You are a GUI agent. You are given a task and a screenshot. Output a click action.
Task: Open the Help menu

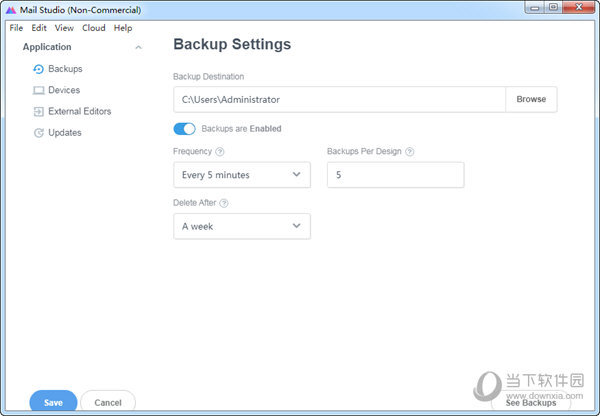pos(123,28)
